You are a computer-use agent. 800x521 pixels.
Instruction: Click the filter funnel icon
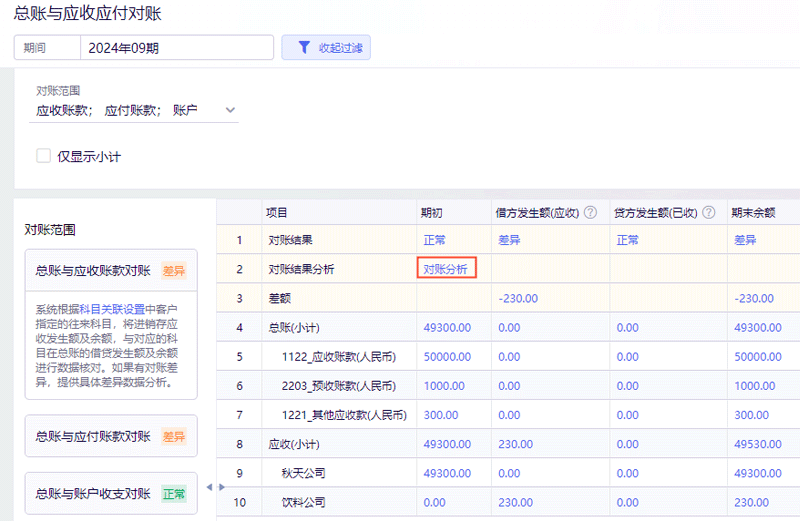(x=304, y=47)
